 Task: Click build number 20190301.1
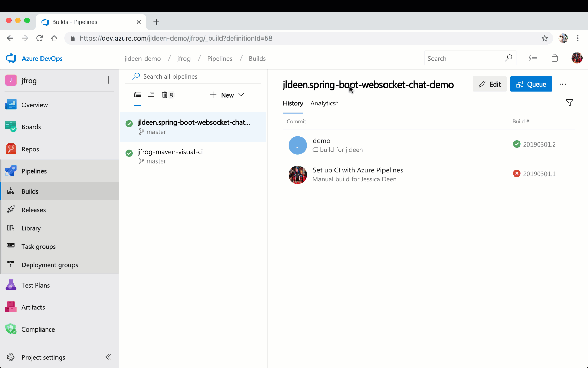tap(539, 174)
